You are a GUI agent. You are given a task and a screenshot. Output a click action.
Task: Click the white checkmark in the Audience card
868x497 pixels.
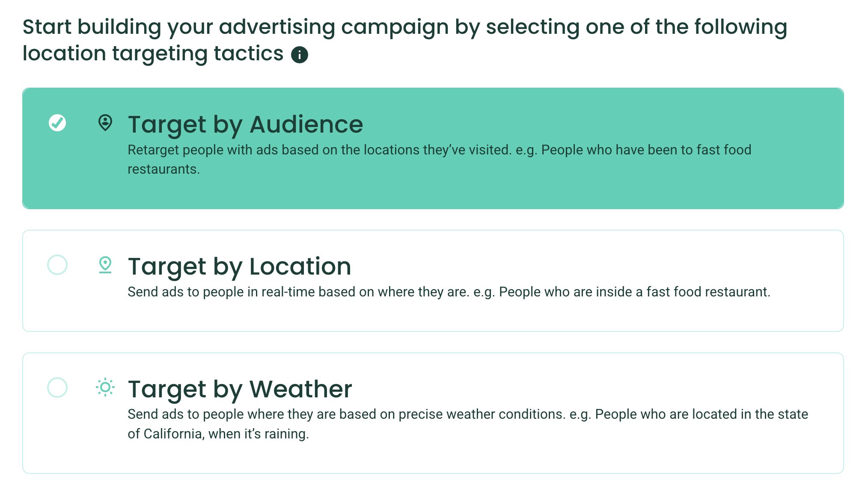tap(57, 123)
